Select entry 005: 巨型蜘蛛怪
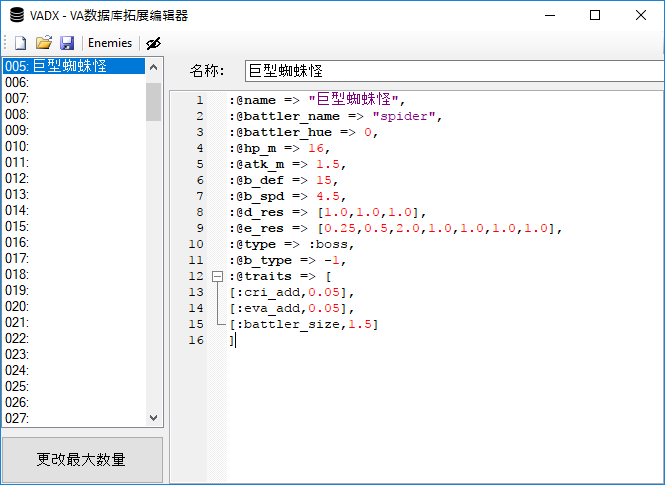Screen dimensions: 665x485 click(x=74, y=66)
